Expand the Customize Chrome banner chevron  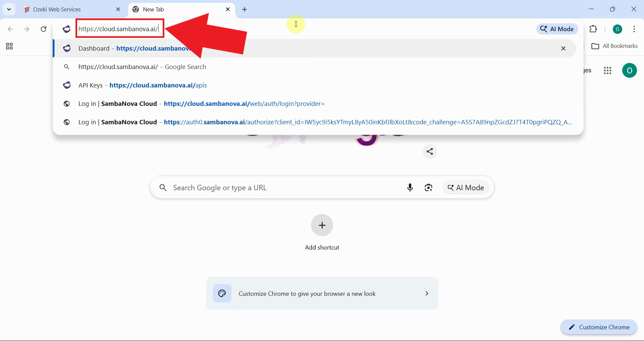427,293
